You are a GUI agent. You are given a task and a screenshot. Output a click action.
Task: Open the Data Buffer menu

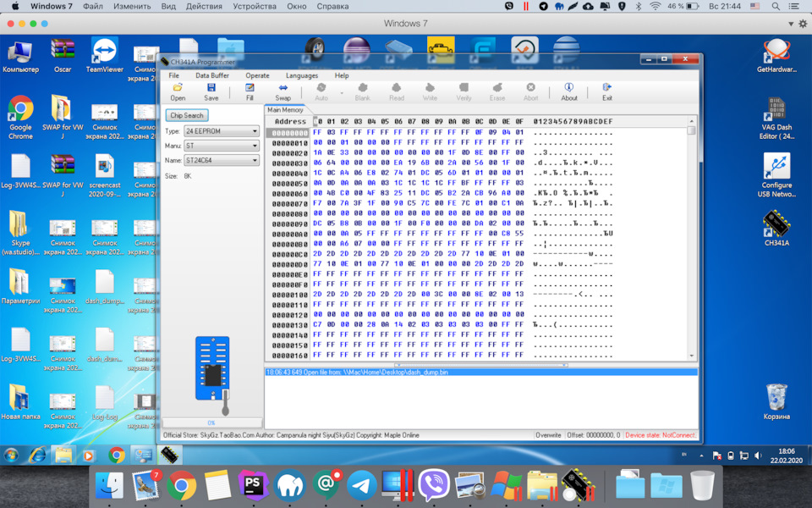click(x=211, y=75)
